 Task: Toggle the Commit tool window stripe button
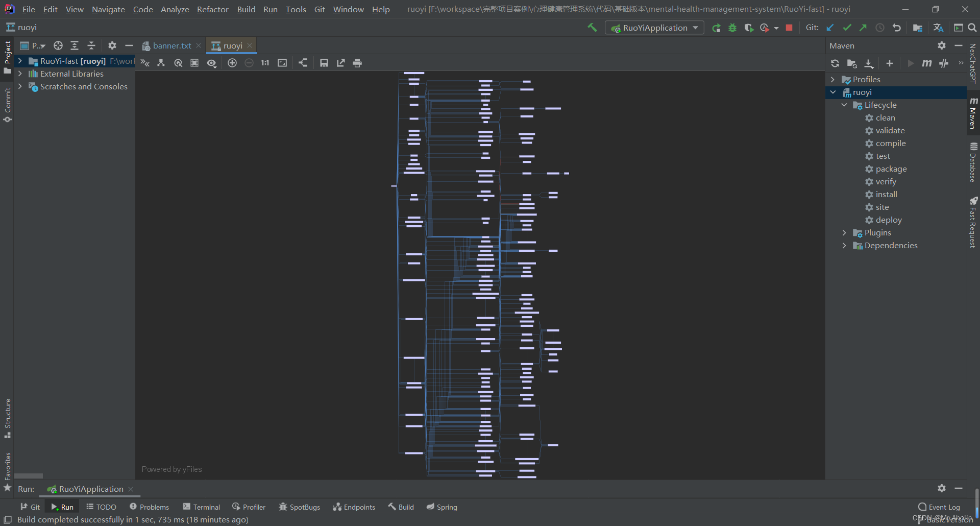[7, 105]
